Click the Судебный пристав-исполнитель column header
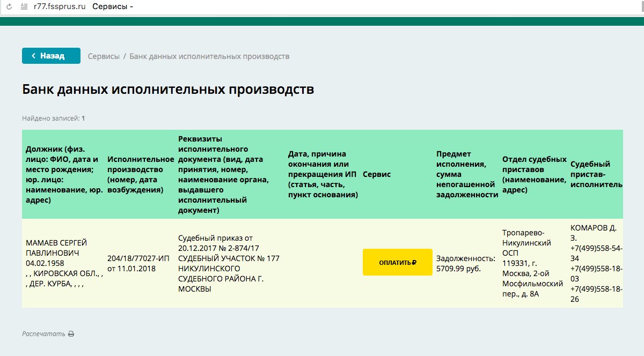The height and width of the screenshot is (356, 644). [x=596, y=174]
